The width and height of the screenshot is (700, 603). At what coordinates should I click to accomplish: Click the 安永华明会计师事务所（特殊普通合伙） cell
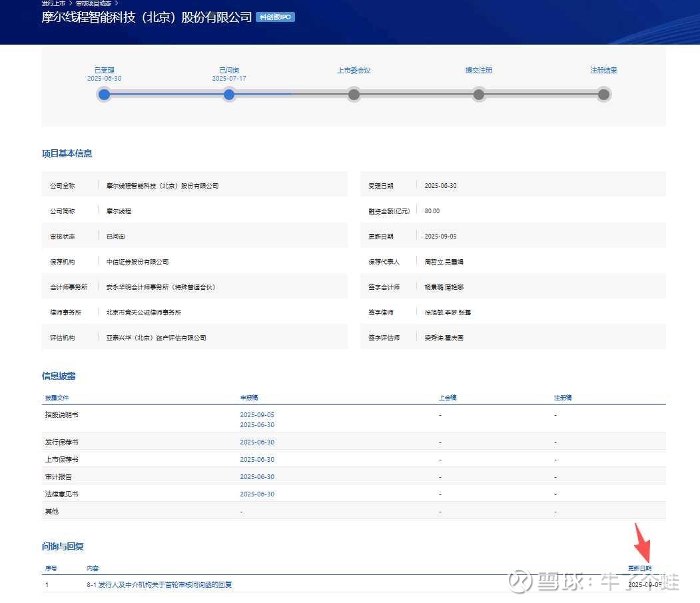[161, 287]
